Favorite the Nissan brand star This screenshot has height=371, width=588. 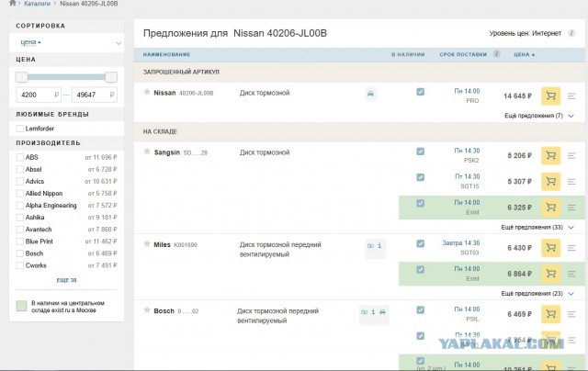(x=147, y=92)
